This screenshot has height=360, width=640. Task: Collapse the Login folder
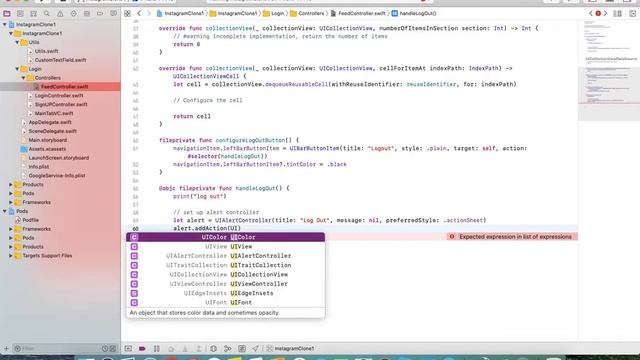17,69
